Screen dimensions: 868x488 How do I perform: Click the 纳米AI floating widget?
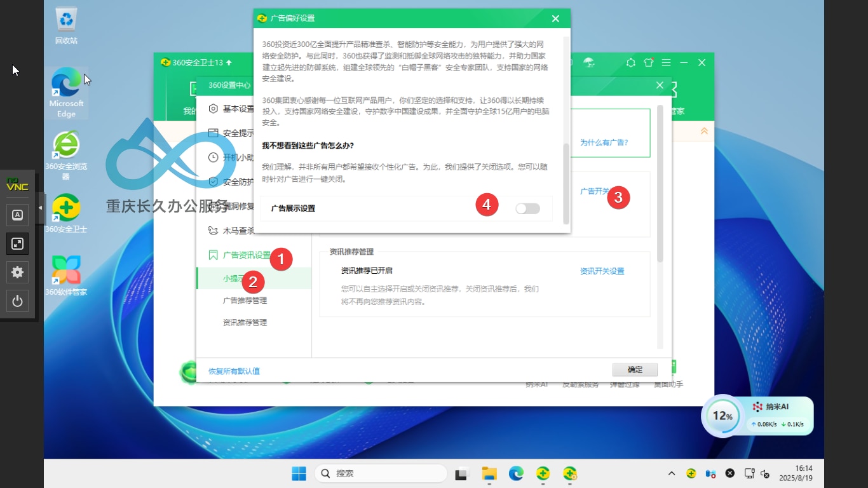(x=780, y=416)
